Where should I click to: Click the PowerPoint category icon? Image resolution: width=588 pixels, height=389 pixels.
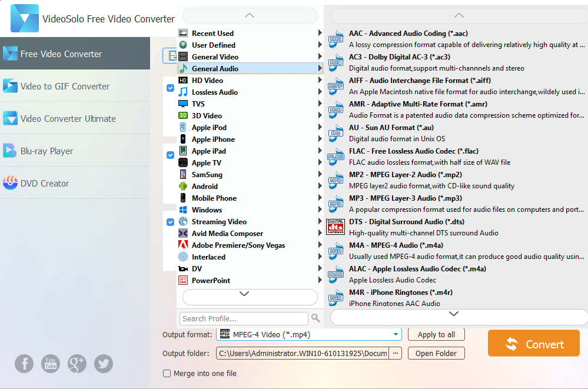183,280
